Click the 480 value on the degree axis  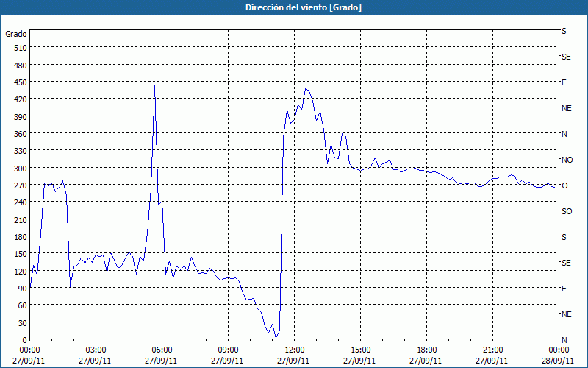[21, 66]
